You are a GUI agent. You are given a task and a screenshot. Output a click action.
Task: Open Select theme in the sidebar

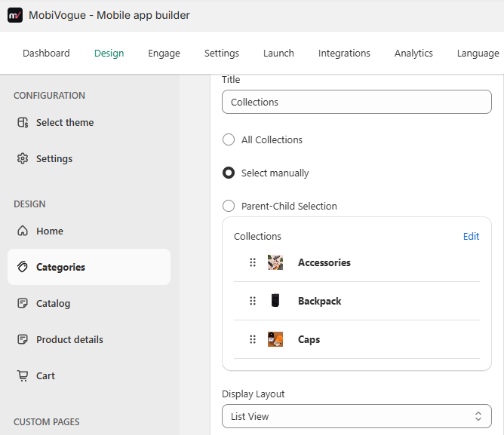pyautogui.click(x=65, y=122)
